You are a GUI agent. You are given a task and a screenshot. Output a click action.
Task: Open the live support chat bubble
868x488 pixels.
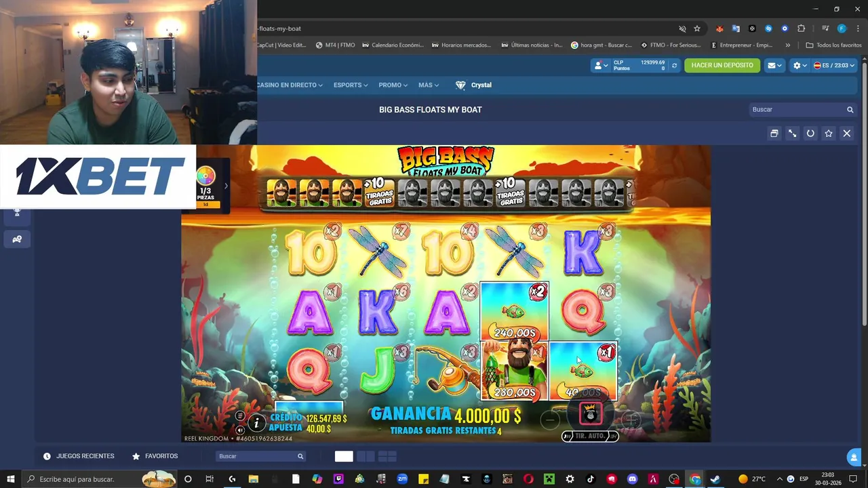[x=854, y=457]
